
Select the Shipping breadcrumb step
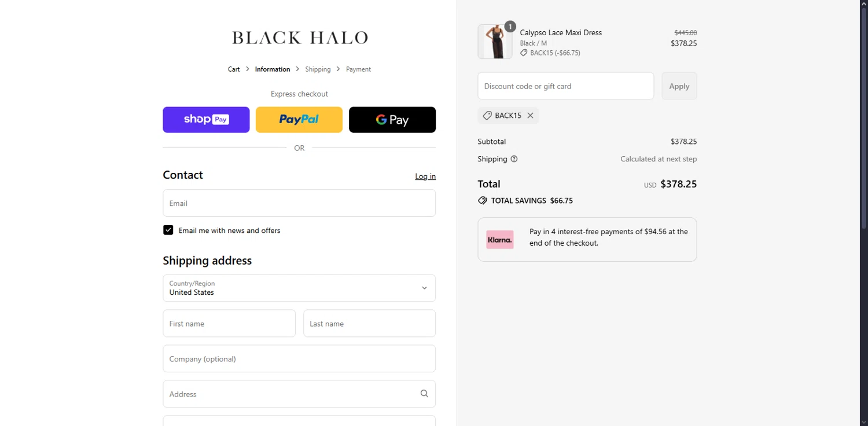(x=318, y=69)
